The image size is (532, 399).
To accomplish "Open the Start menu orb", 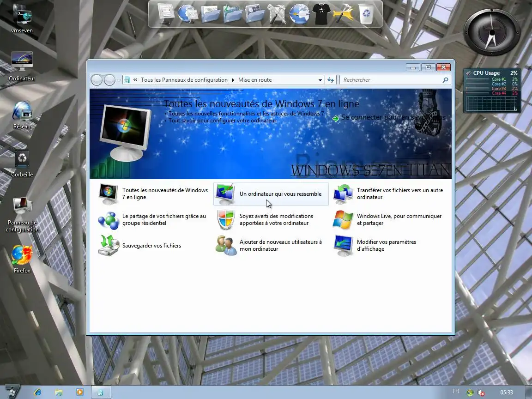I will tap(12, 392).
